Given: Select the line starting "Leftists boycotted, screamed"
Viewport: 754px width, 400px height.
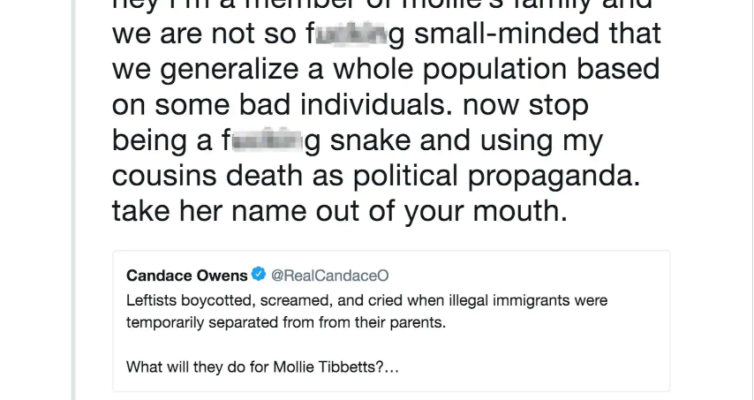Looking at the screenshot, I should pyautogui.click(x=367, y=300).
